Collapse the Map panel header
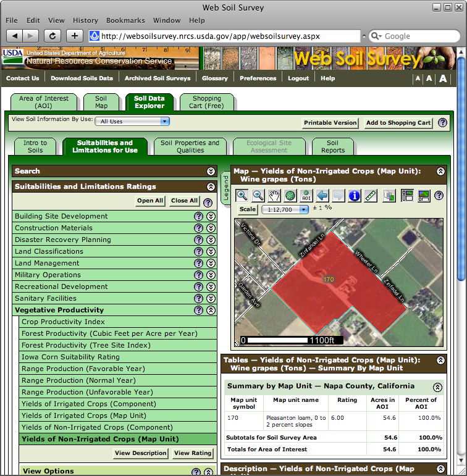This screenshot has width=467, height=476. tap(440, 171)
